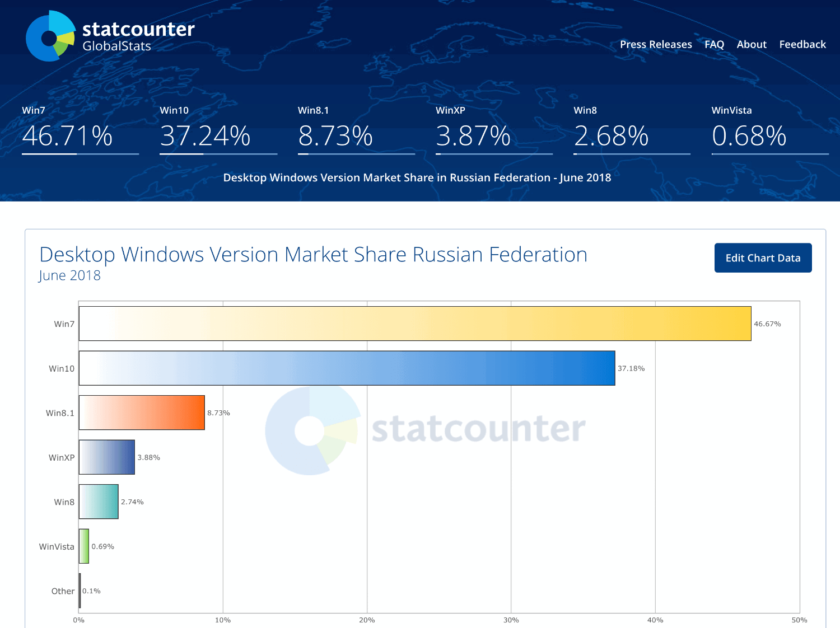Click the green WinVista bar
The width and height of the screenshot is (840, 628).
coord(84,546)
